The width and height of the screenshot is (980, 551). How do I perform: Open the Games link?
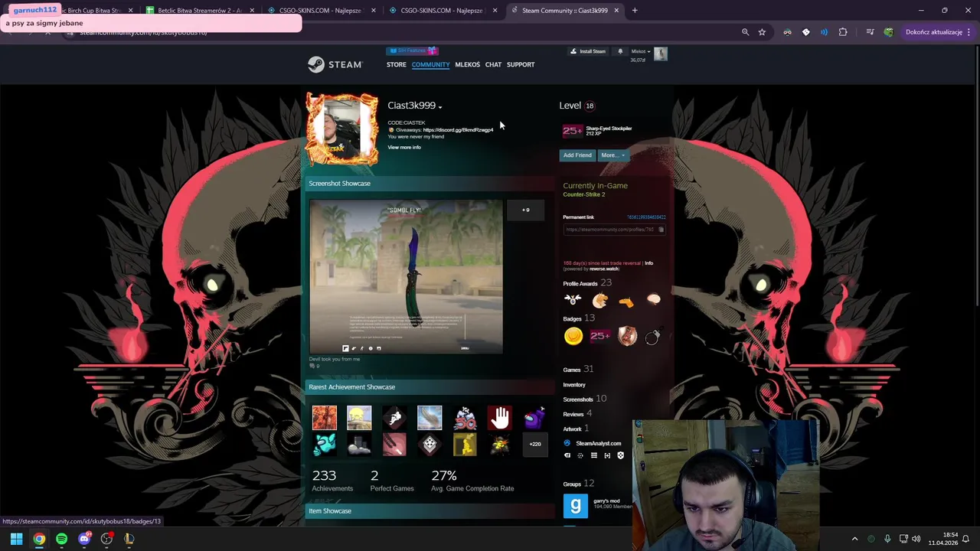572,370
